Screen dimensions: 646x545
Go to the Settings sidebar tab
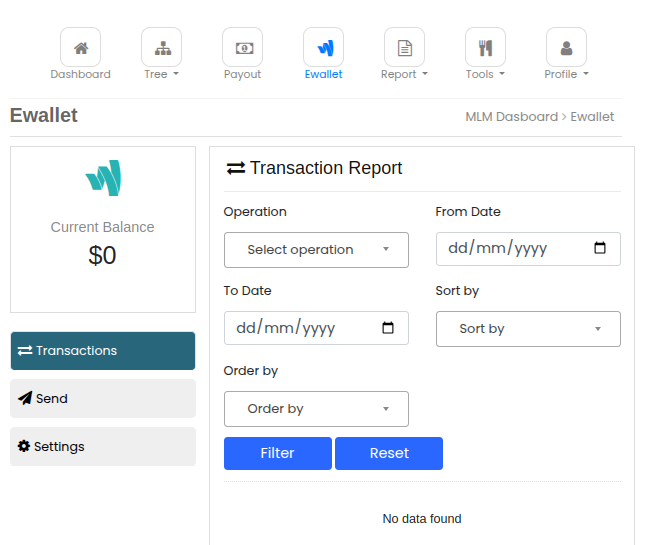point(103,447)
